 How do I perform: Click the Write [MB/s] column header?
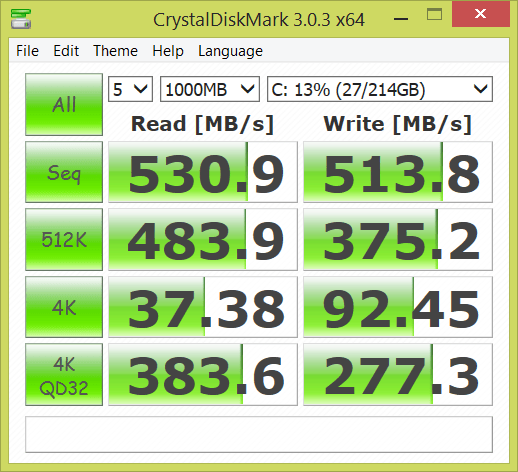[x=397, y=124]
